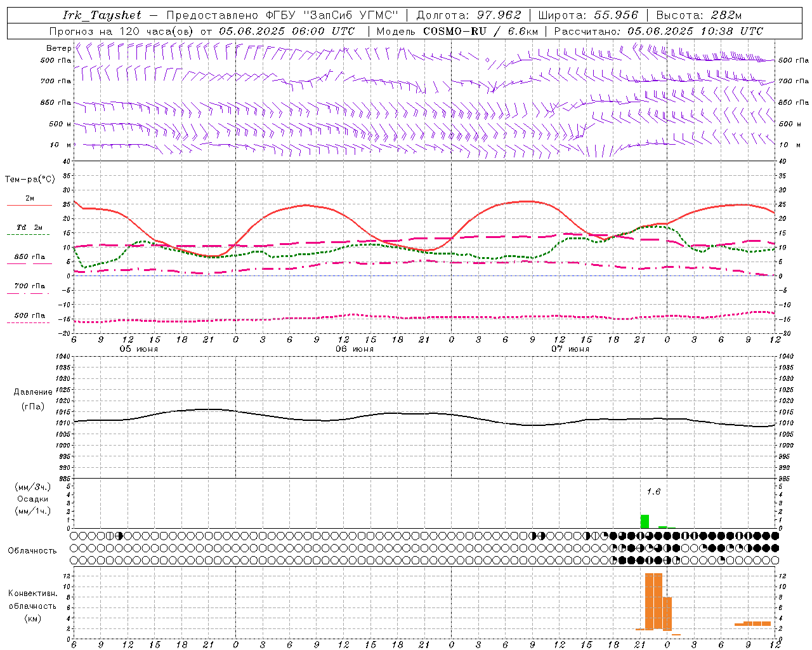Click the red 2м temperature legend line

pos(29,205)
